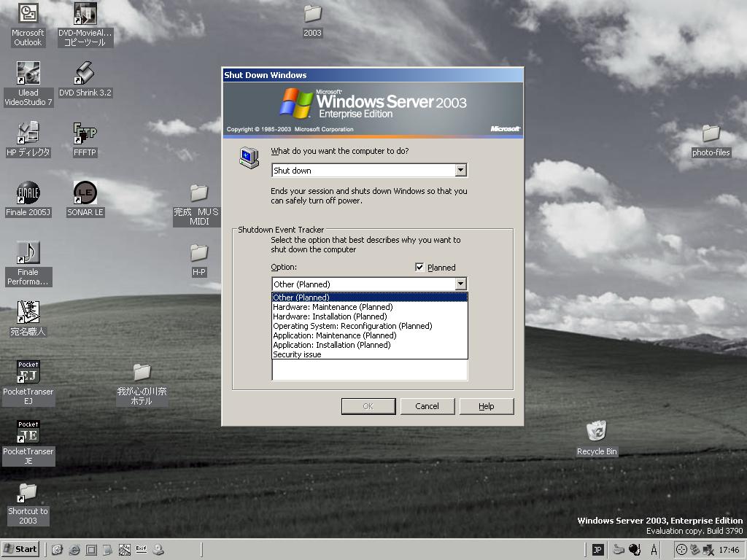Click the JP language bar indicator
Image resolution: width=747 pixels, height=560 pixels.
coord(597,550)
